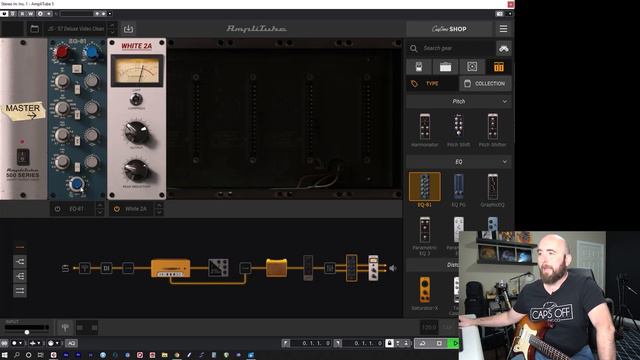640x360 pixels.
Task: Click the chain input routing icon
Action: click(x=65, y=268)
